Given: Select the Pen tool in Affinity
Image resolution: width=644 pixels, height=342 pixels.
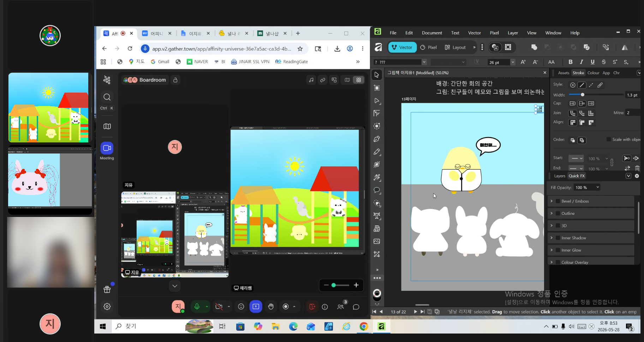Looking at the screenshot, I should [x=377, y=139].
